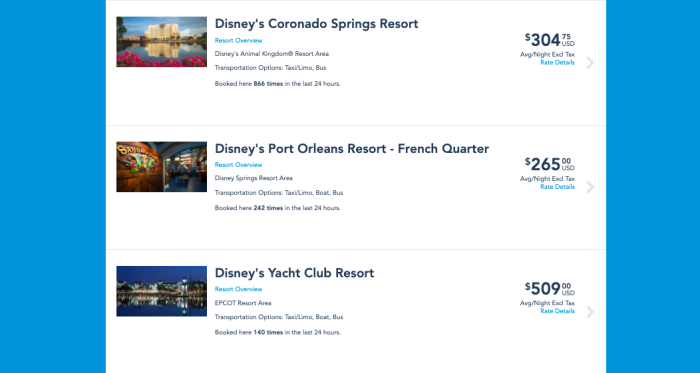Show Rate Details for Port Orleans
The width and height of the screenshot is (700, 373).
(x=558, y=186)
